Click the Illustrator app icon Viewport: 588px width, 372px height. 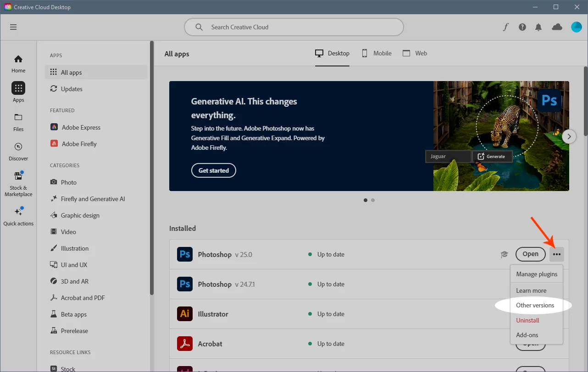pyautogui.click(x=185, y=314)
